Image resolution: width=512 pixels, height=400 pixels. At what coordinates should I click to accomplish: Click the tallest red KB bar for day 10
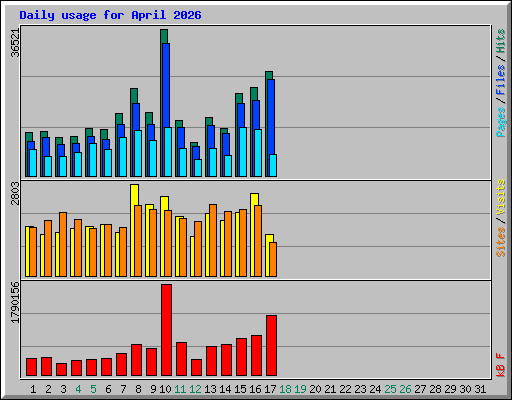pos(166,330)
